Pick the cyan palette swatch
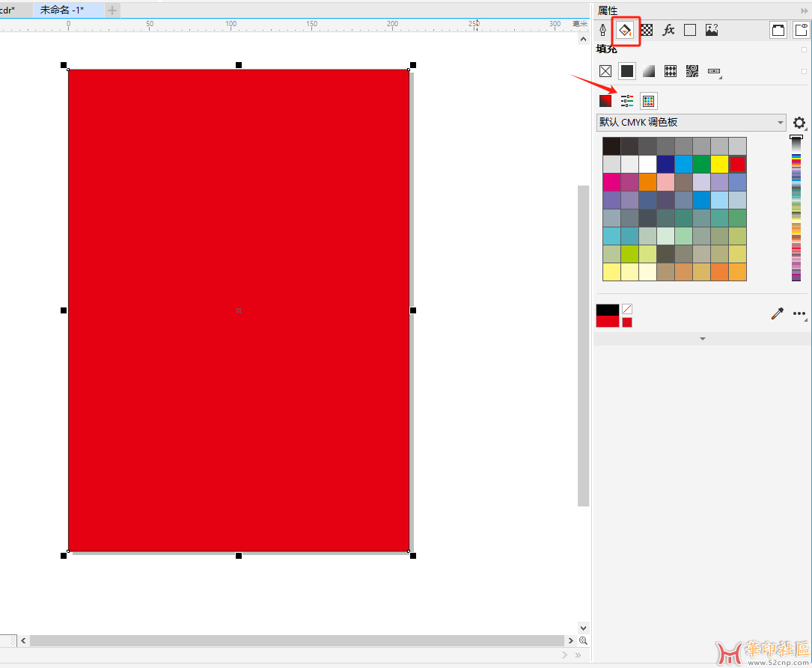The width and height of the screenshot is (812, 668). pos(683,164)
